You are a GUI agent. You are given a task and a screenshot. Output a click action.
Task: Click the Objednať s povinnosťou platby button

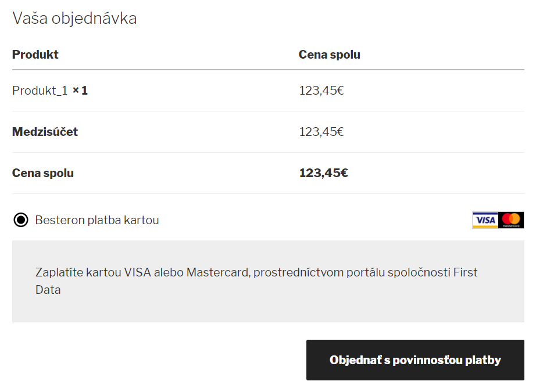coord(414,360)
